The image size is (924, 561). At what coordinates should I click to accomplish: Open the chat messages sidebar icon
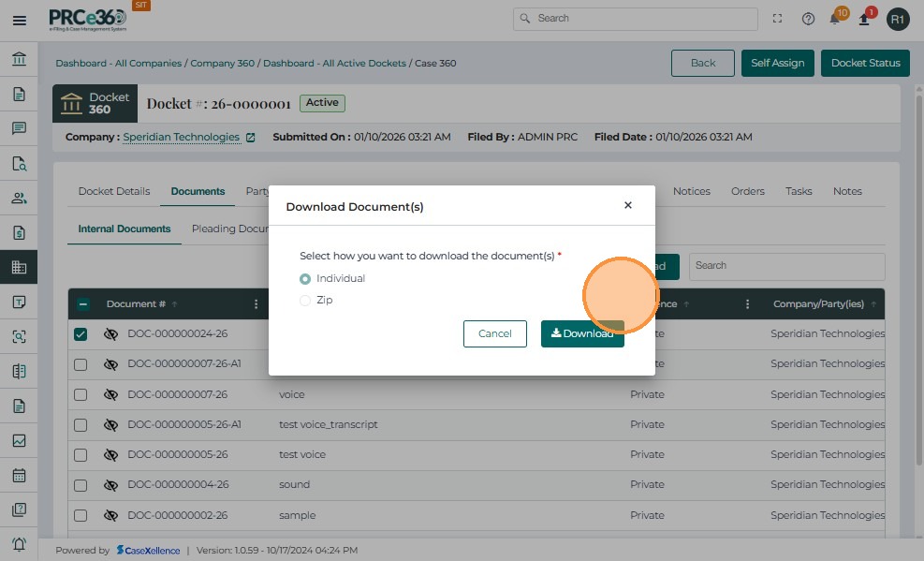[19, 128]
